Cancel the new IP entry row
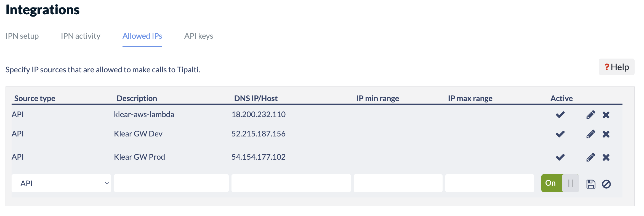Viewport: 644px width, 216px height. click(606, 184)
